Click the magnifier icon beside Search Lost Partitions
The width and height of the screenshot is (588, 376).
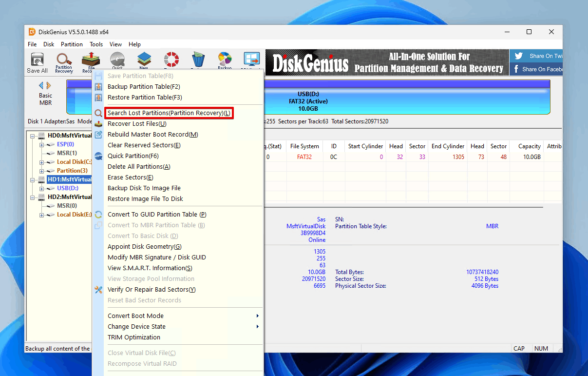click(98, 113)
